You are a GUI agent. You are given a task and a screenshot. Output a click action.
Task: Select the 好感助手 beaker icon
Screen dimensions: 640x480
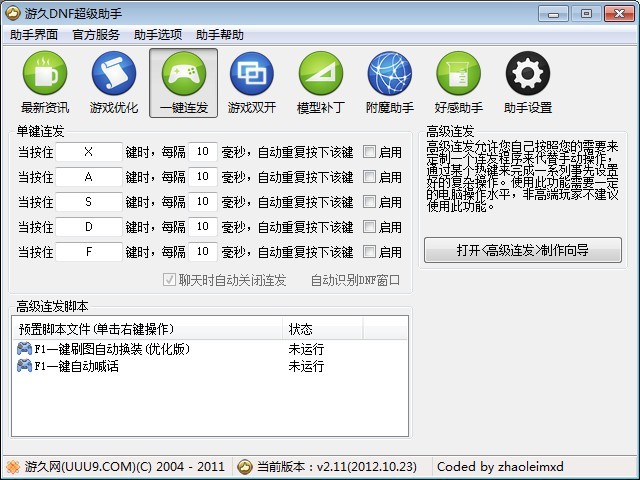[458, 73]
